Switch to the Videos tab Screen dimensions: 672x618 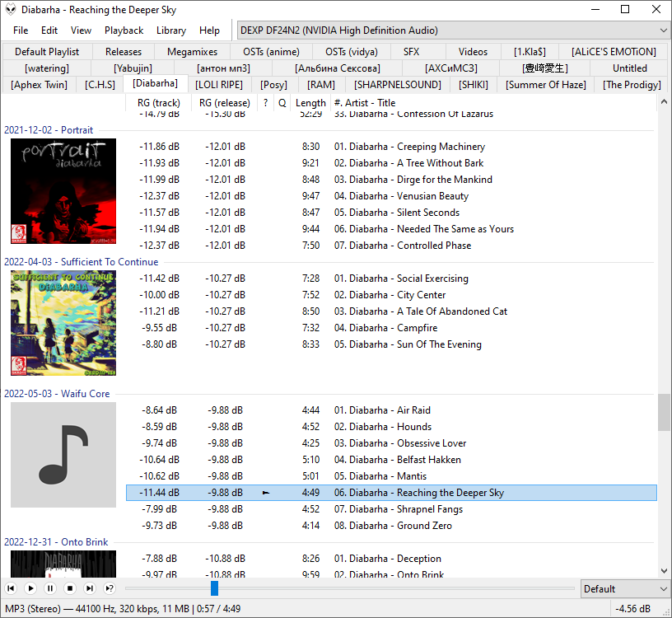click(x=473, y=52)
